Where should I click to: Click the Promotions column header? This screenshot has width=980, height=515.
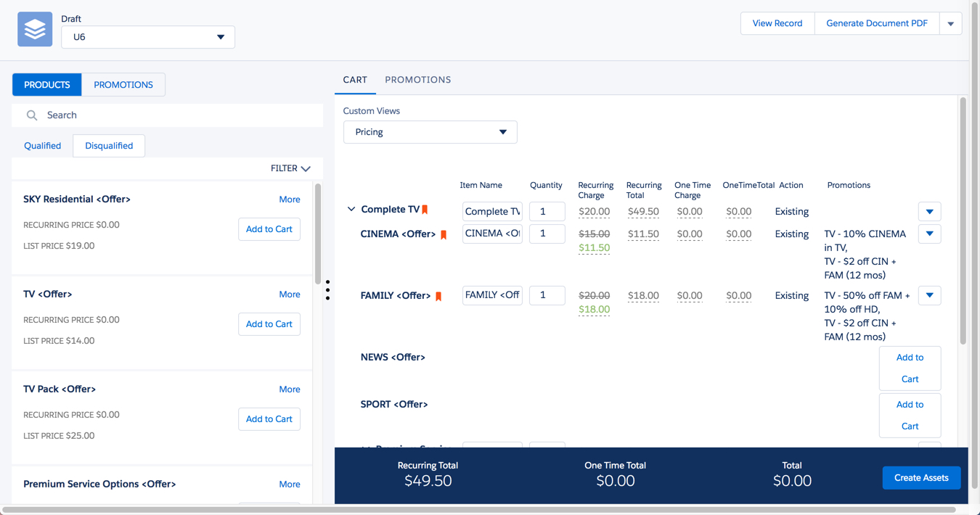(849, 186)
